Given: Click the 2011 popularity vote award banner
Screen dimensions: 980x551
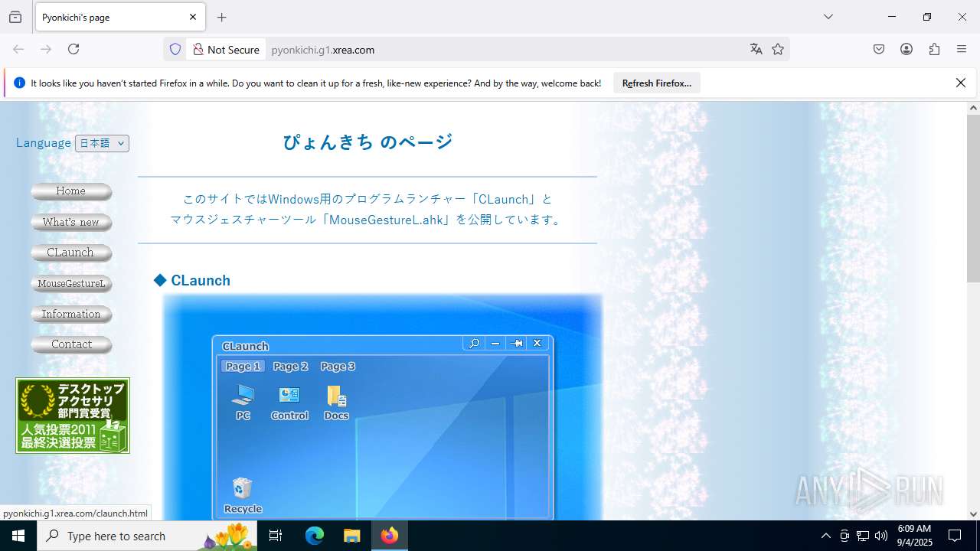Looking at the screenshot, I should [x=73, y=416].
